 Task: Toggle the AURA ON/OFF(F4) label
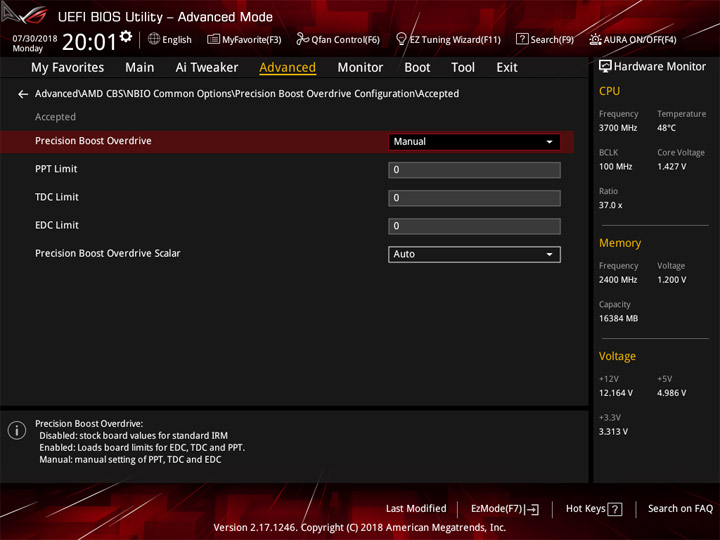(x=640, y=39)
